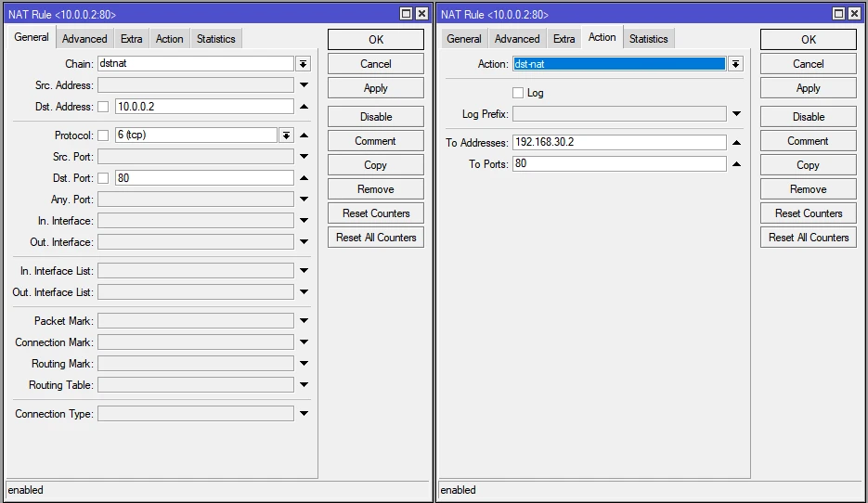Copy the rule in right window
868x503 pixels.
pyautogui.click(x=809, y=165)
